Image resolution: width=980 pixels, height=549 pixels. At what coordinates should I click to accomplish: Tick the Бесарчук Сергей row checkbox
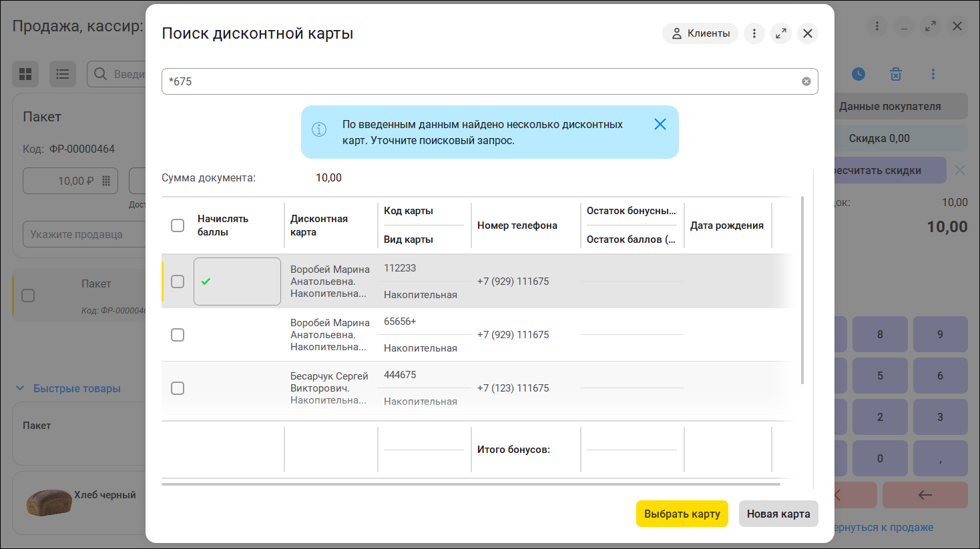click(178, 388)
